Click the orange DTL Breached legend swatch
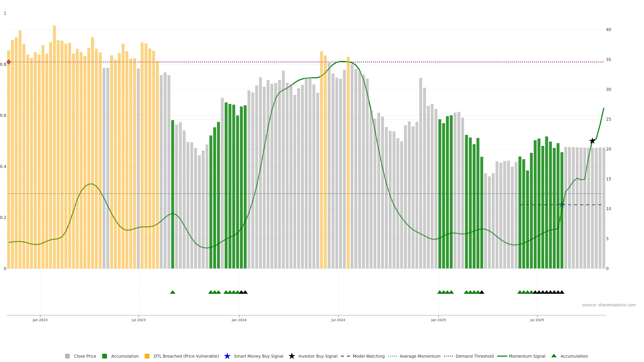 [x=147, y=356]
